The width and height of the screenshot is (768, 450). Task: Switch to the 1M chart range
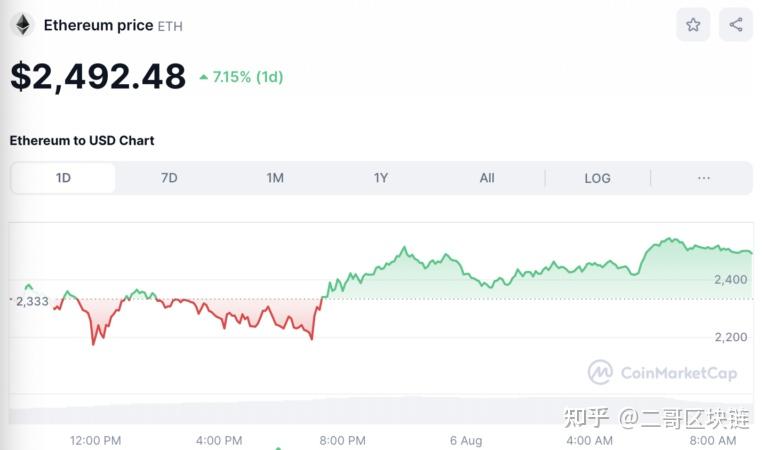coord(275,178)
